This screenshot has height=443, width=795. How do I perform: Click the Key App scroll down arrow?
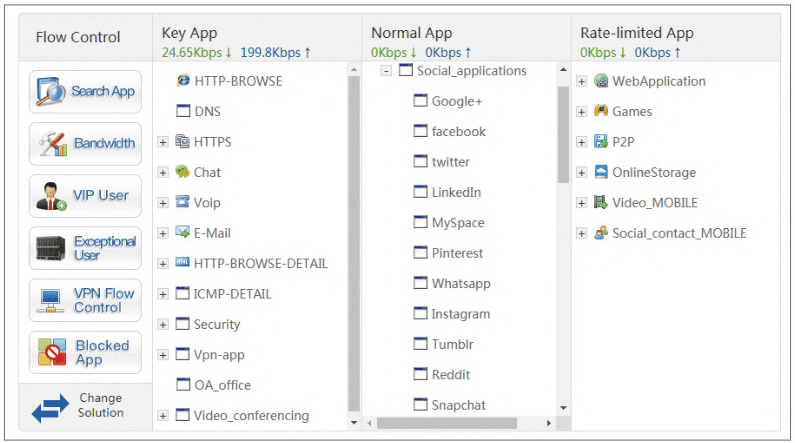pyautogui.click(x=354, y=423)
